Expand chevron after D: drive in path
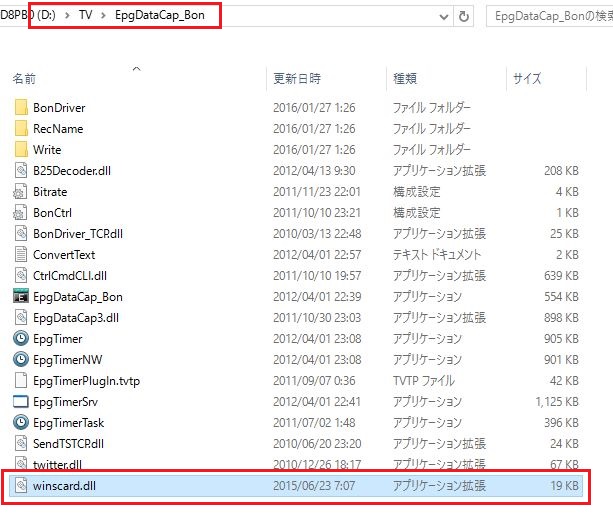The height and width of the screenshot is (516, 613). (x=68, y=16)
